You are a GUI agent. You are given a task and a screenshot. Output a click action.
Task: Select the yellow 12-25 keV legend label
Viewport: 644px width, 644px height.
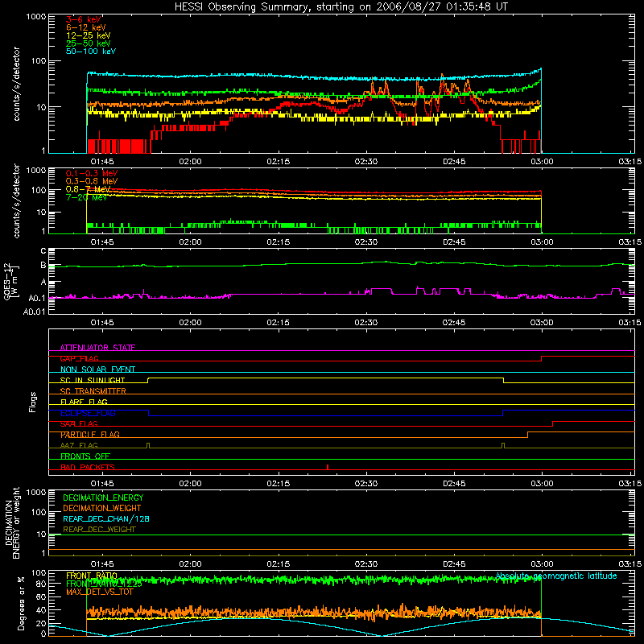tap(89, 35)
